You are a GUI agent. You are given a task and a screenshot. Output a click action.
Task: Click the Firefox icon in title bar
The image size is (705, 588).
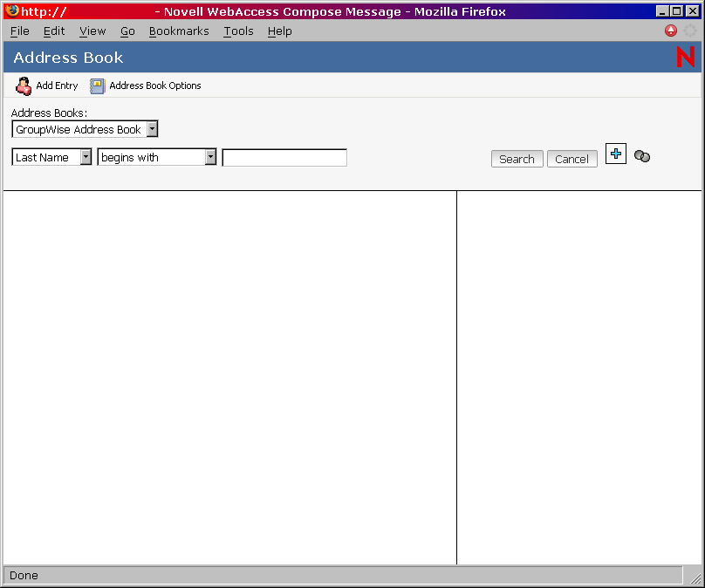11,10
